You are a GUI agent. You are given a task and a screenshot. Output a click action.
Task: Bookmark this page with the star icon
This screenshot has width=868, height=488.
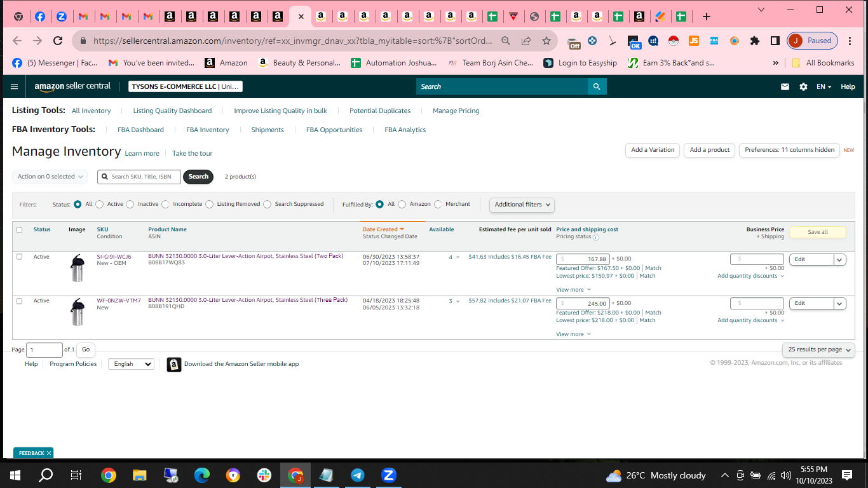(546, 41)
